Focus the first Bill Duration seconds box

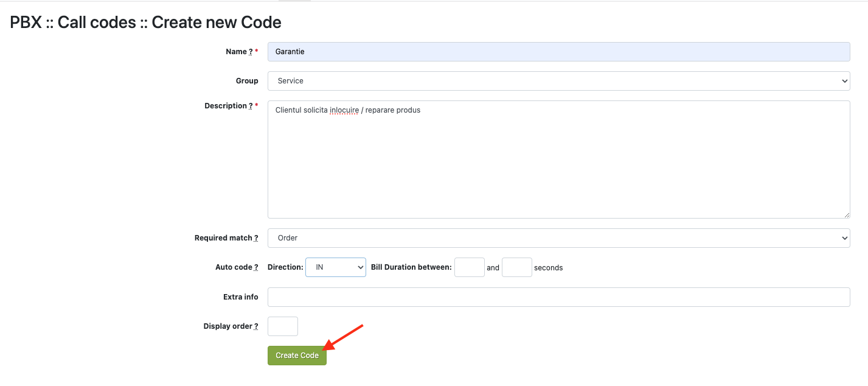click(x=469, y=267)
